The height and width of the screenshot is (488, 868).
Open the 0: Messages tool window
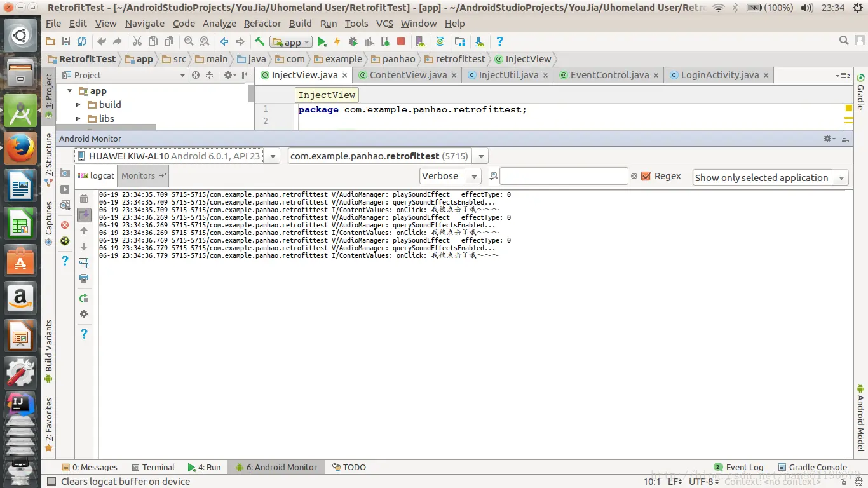(90, 467)
